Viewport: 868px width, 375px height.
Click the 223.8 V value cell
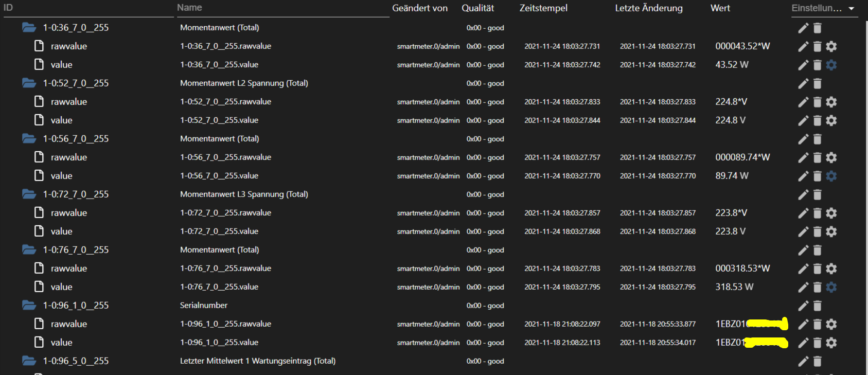[x=730, y=231]
